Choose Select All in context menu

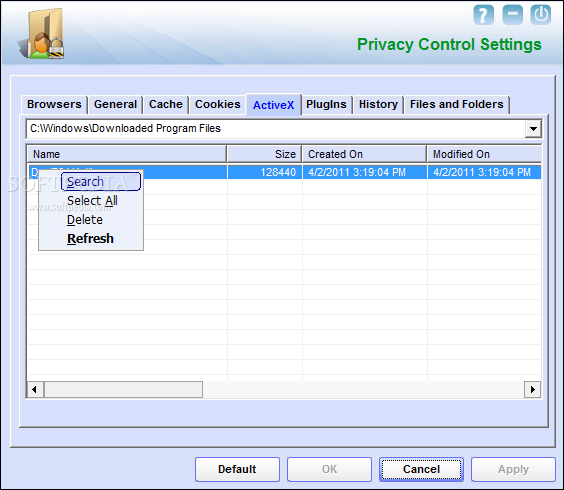(x=92, y=201)
